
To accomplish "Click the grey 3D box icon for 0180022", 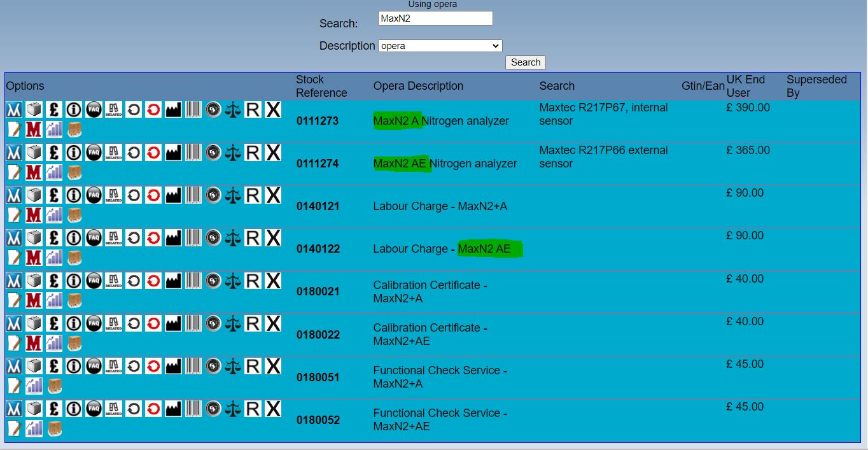I will (34, 323).
